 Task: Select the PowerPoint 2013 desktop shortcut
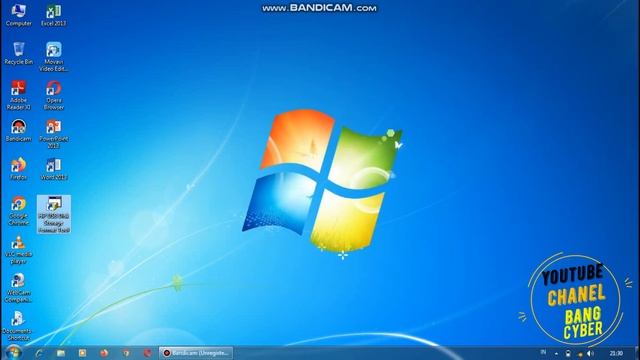pyautogui.click(x=53, y=133)
